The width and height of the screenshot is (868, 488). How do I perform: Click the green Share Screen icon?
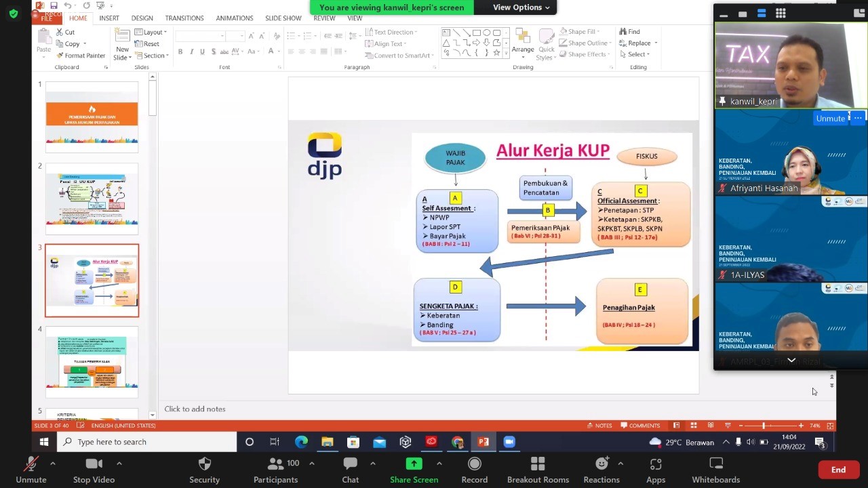pos(414,464)
